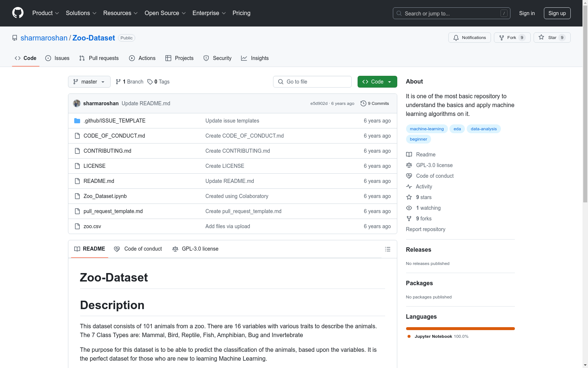588x368 pixels.
Task: Open the Solutions navigation menu
Action: [x=81, y=13]
